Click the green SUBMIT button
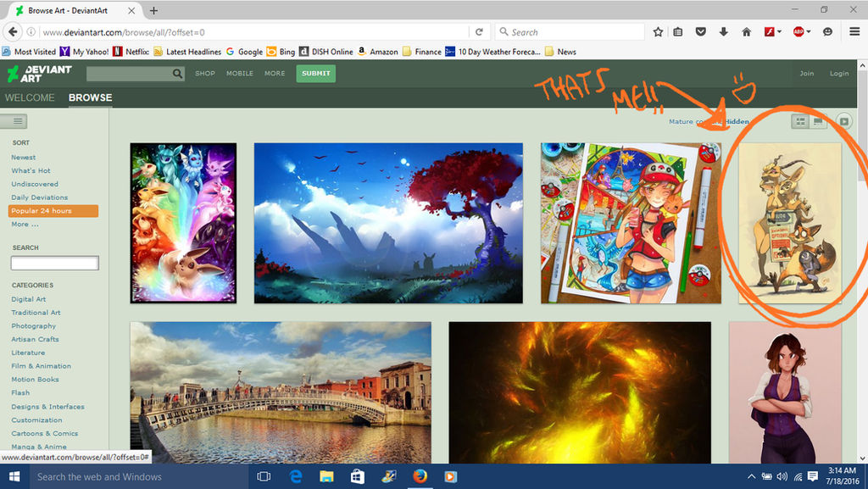This screenshot has width=868, height=489. tap(315, 74)
